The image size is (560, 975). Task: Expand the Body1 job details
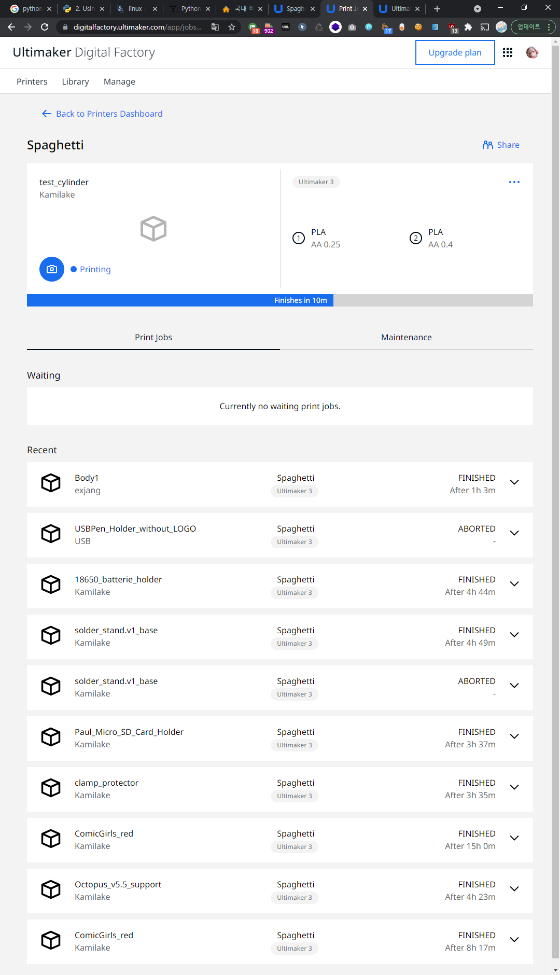point(514,482)
